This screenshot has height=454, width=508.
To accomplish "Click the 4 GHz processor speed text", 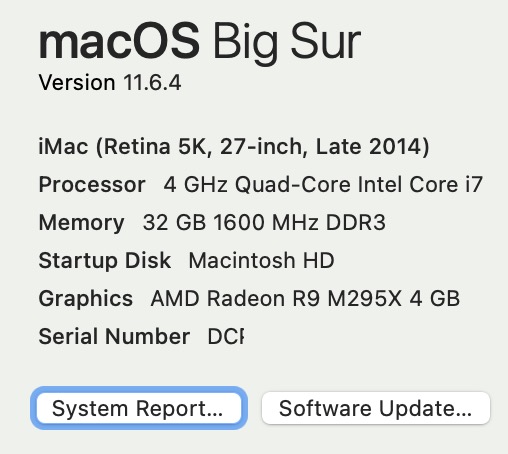I will (x=196, y=184).
